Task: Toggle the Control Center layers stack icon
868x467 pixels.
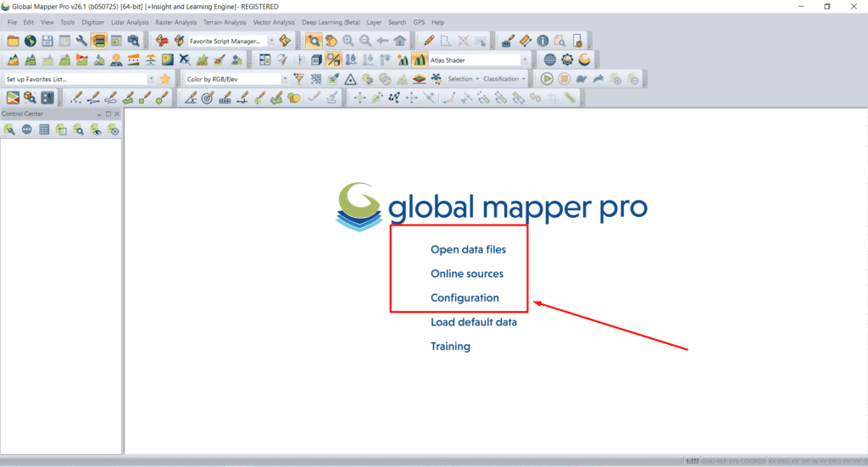Action: coord(98,41)
